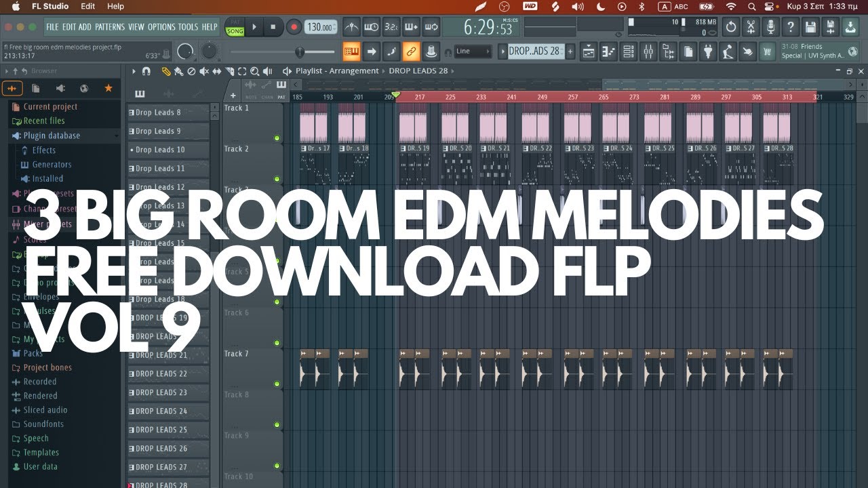Toggle the step editing mode button
868x488 pixels.
(x=391, y=51)
